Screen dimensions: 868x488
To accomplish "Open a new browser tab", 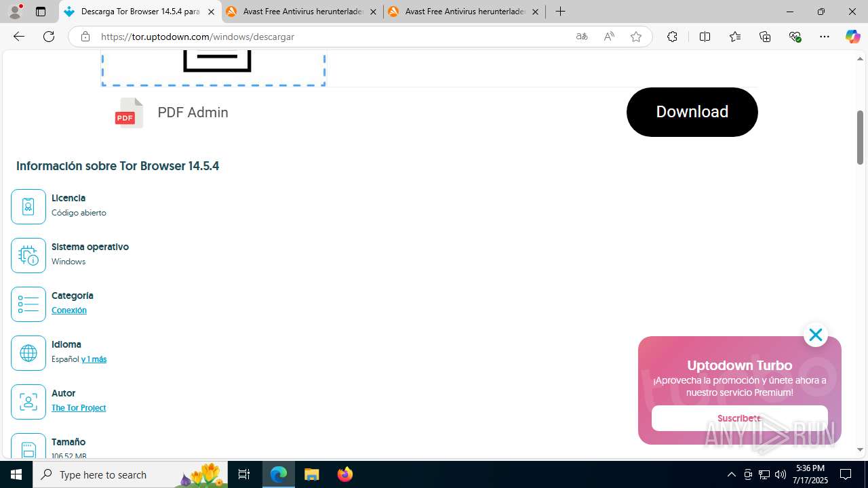I will click(560, 12).
